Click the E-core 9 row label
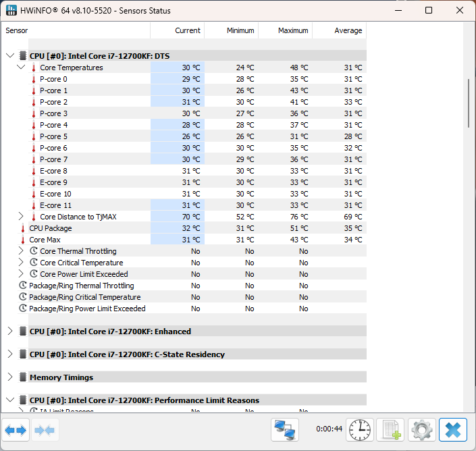The image size is (476, 451). 53,183
